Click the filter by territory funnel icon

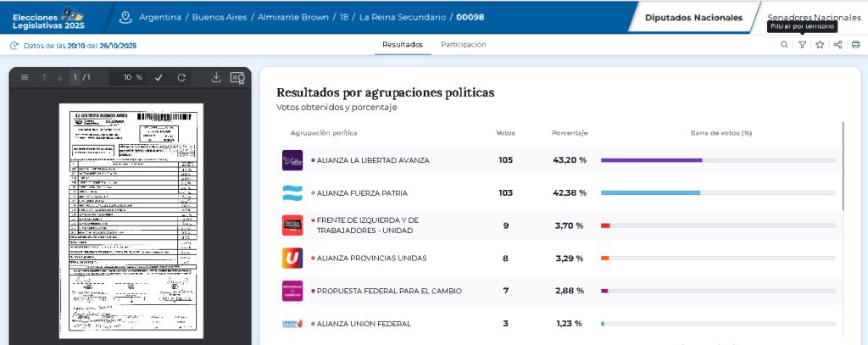tap(802, 45)
